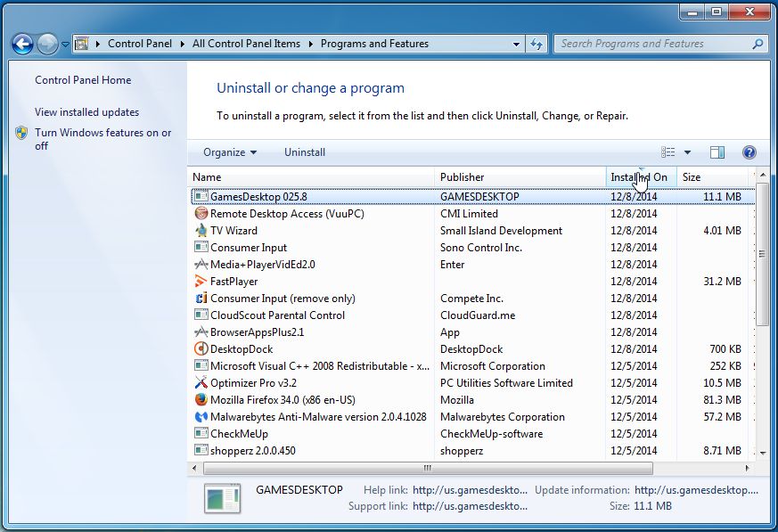Click the vertical scrollbar down arrow
The image size is (778, 532).
[762, 452]
